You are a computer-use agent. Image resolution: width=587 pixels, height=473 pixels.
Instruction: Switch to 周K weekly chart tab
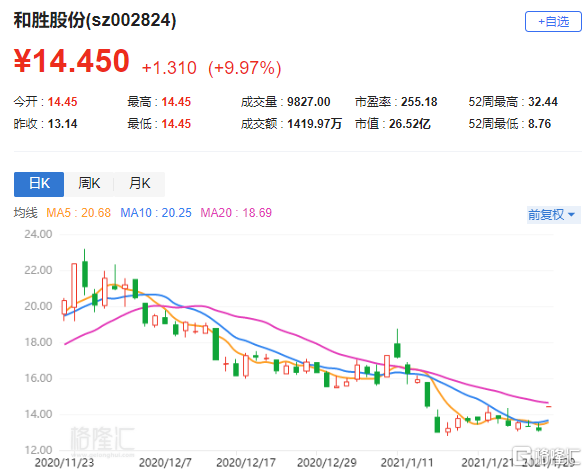click(89, 184)
